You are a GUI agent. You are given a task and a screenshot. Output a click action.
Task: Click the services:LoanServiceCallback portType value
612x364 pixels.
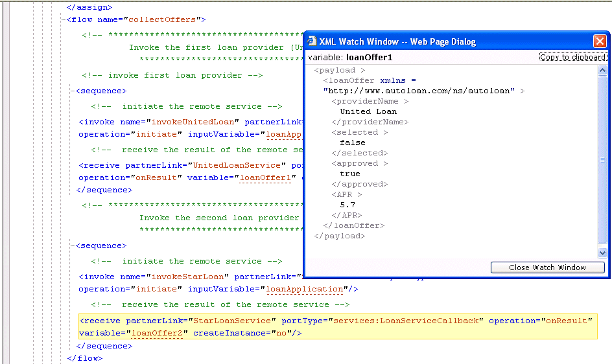click(x=406, y=321)
